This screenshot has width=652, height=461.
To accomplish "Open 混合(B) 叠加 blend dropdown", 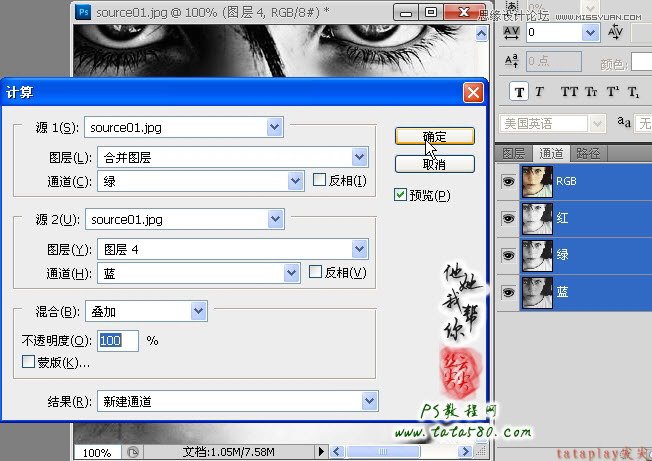I will (x=199, y=311).
